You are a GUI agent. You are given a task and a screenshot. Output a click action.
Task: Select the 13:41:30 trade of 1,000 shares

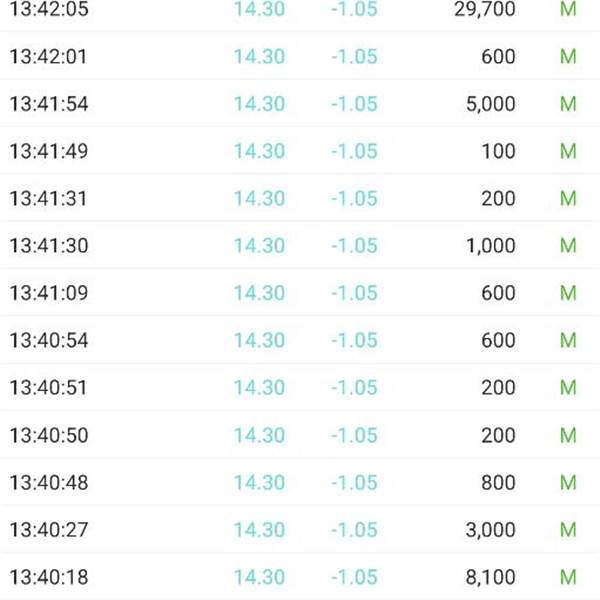click(x=300, y=245)
